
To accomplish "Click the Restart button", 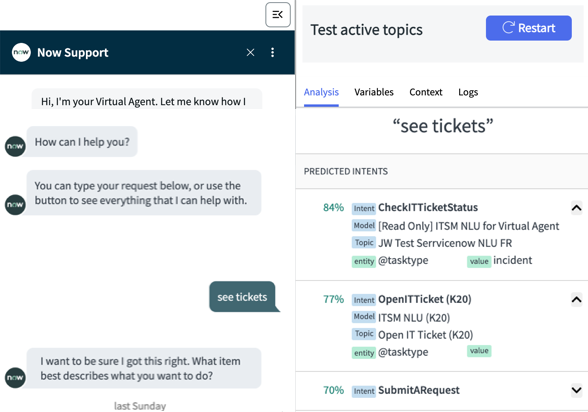I will 529,28.
